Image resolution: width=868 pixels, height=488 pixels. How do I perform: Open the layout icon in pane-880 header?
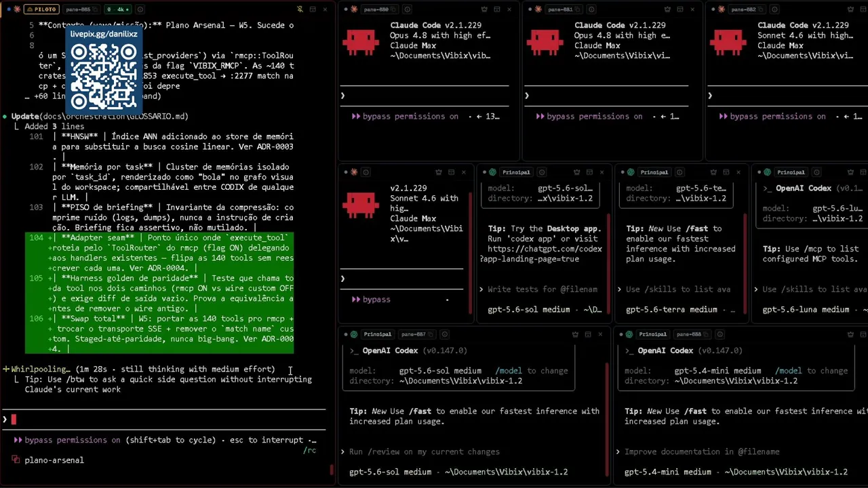pos(496,9)
